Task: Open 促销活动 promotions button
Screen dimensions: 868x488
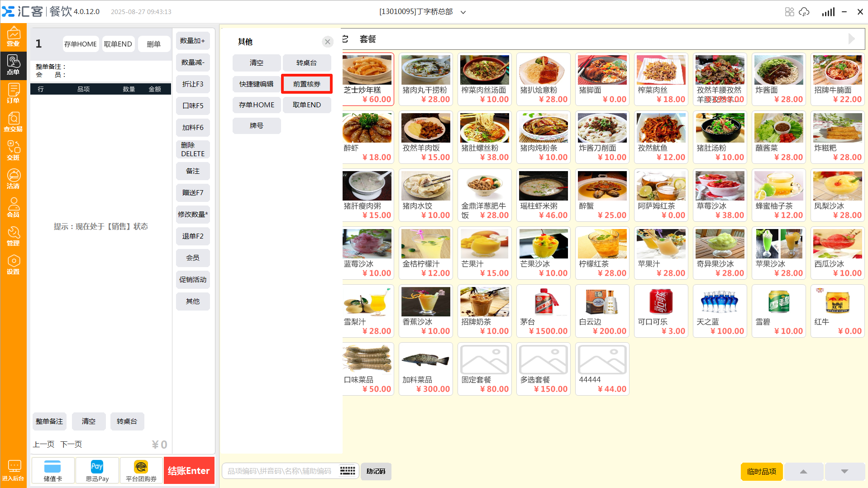Action: tap(193, 280)
